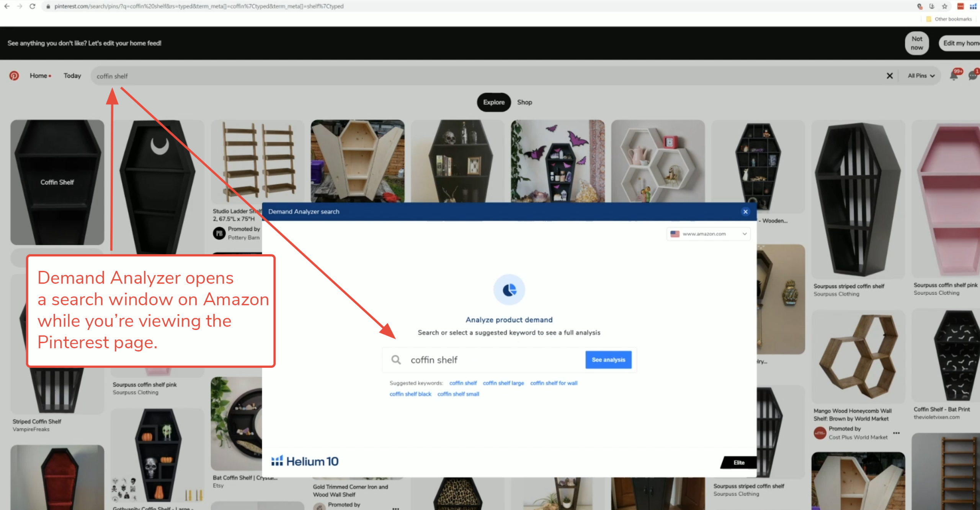Click the browser reload icon
This screenshot has height=510, width=980.
(x=32, y=6)
